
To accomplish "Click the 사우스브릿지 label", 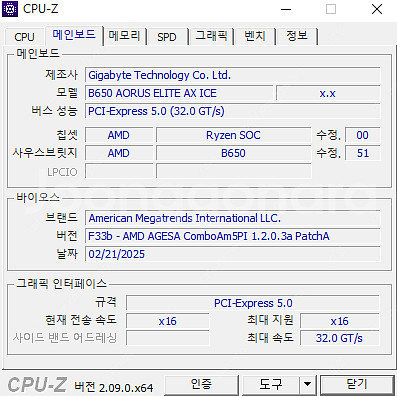I will 45,153.
